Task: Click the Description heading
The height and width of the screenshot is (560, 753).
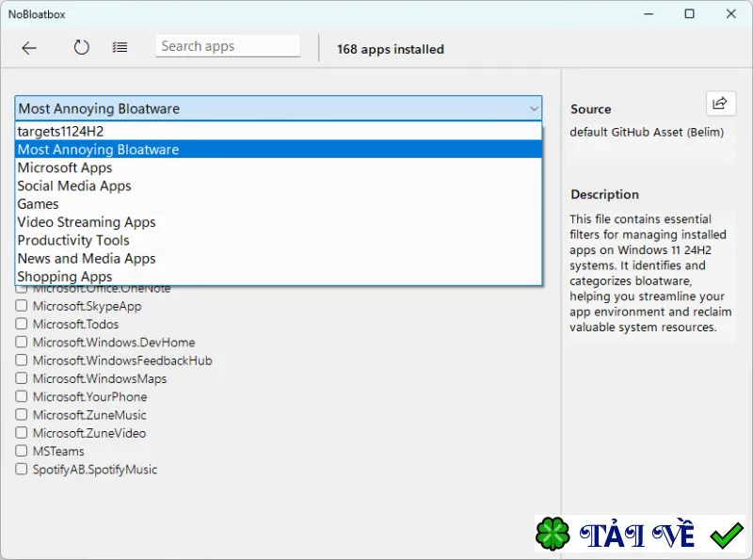Action: 604,195
